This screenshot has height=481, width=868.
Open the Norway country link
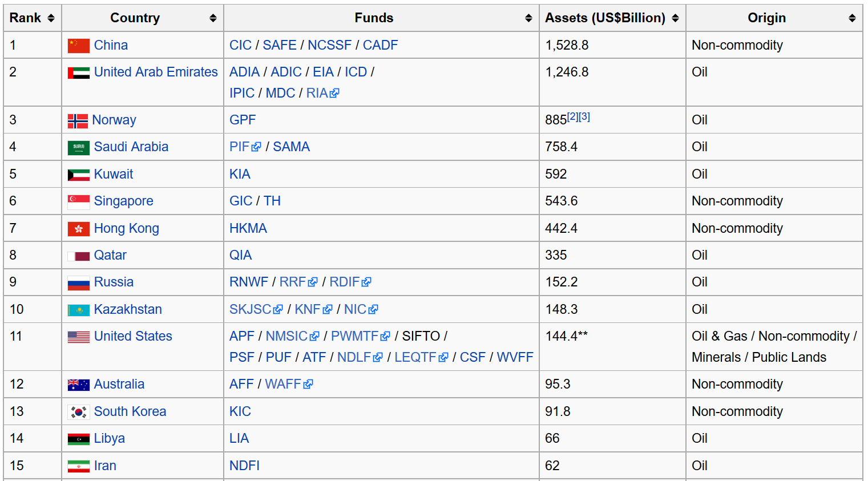click(114, 120)
